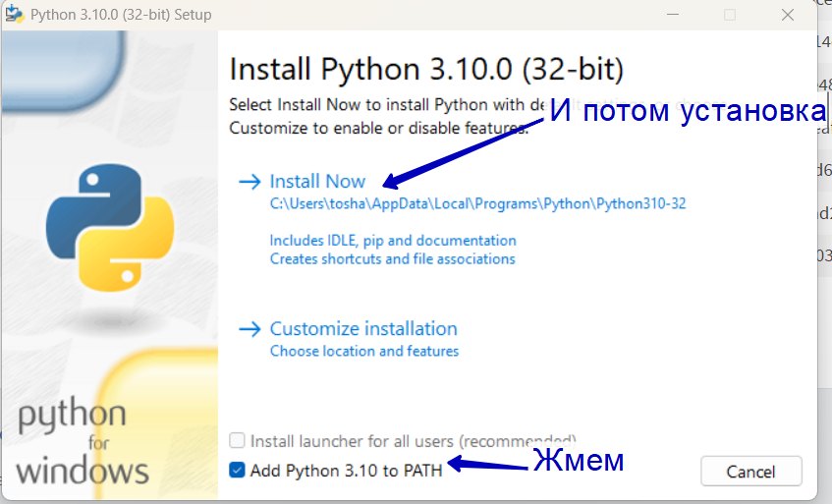Click the 'Install Python 3.10.0 (32-bit)' heading

[x=426, y=69]
